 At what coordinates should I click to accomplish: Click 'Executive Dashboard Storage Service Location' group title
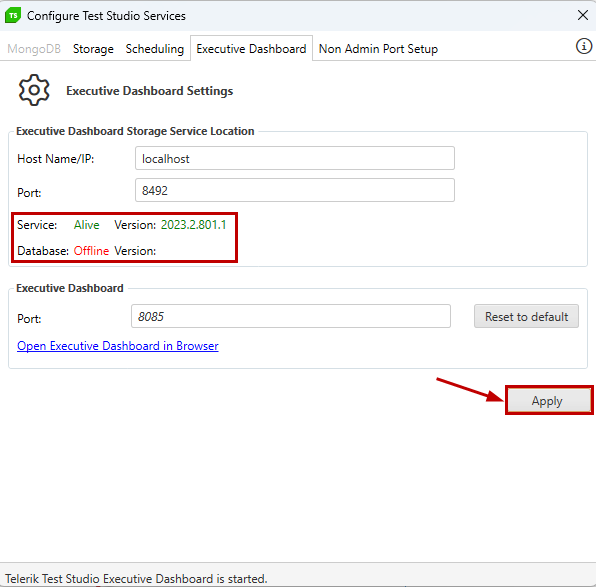(x=135, y=131)
